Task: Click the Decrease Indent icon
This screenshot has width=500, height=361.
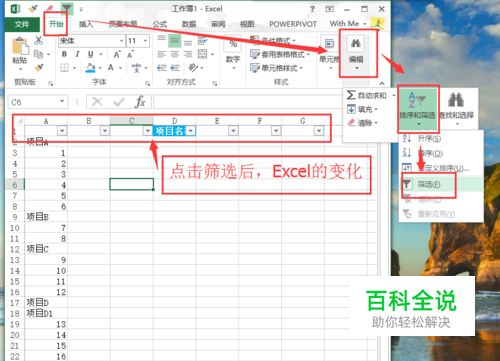Action: pos(162,68)
